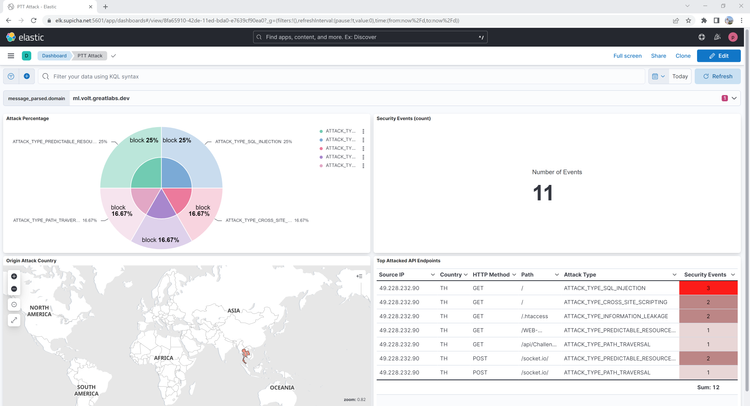Toggle the green first legend entry
Image resolution: width=750 pixels, height=406 pixels.
click(x=338, y=131)
